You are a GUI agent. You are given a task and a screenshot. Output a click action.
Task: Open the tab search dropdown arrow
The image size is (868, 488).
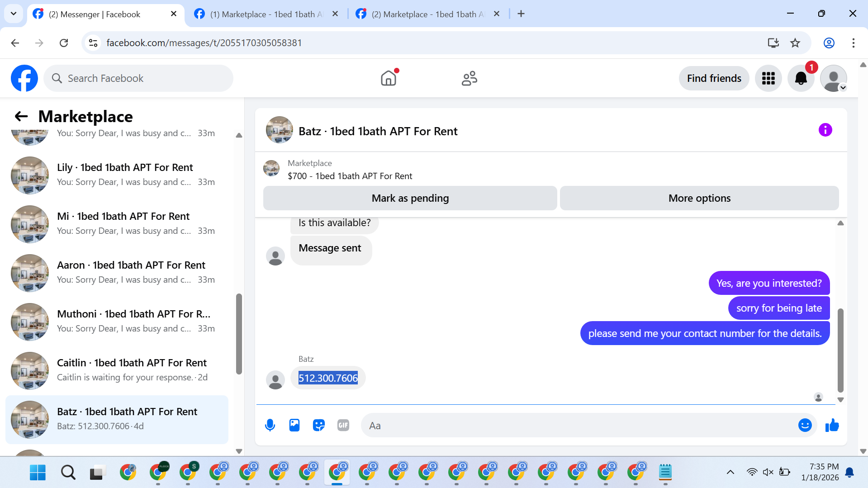click(14, 14)
